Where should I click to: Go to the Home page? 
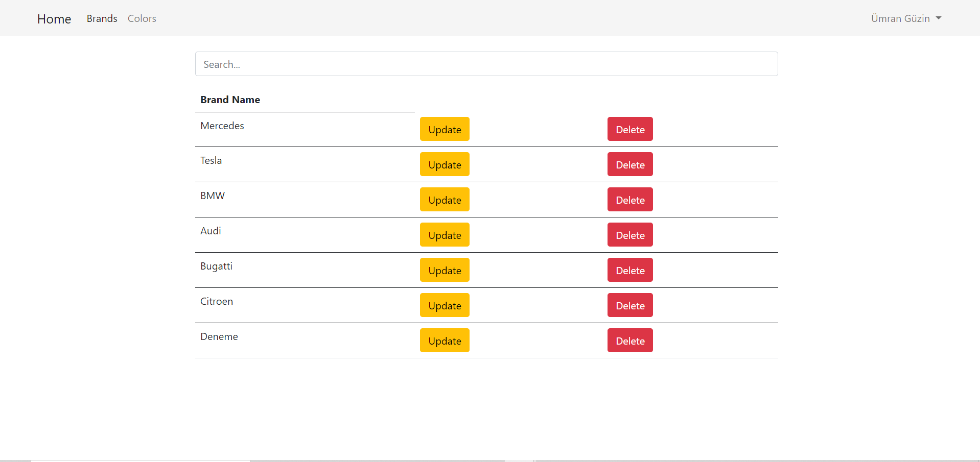coord(54,19)
